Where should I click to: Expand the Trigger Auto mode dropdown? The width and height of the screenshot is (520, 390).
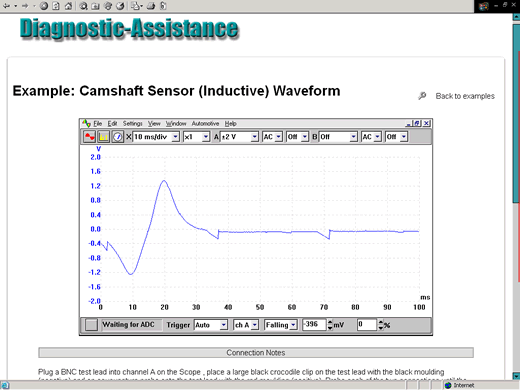[x=224, y=325]
